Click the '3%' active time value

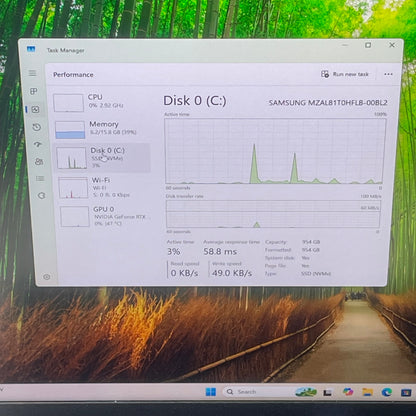pos(174,251)
